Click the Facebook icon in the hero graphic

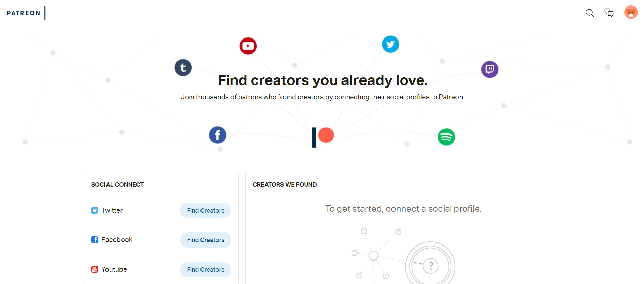coord(218,135)
